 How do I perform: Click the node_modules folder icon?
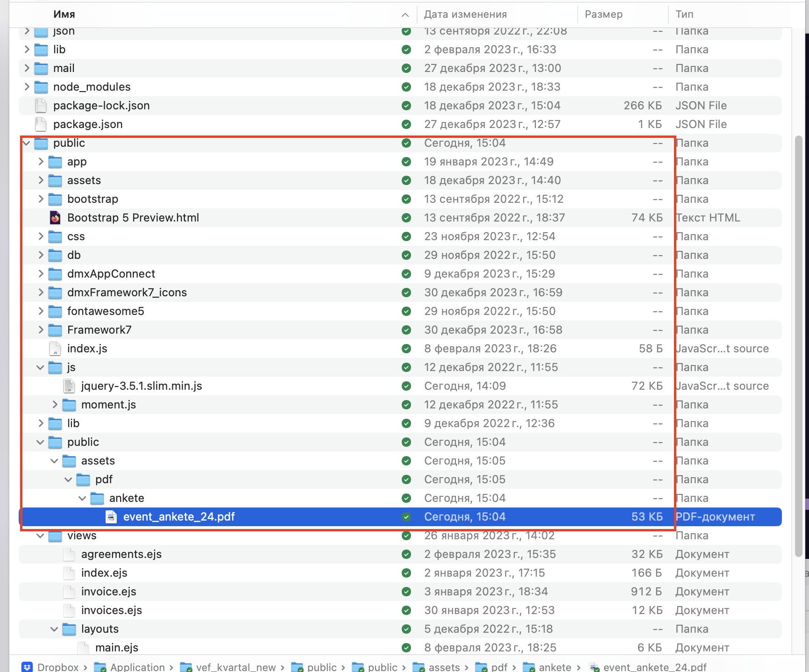[x=41, y=87]
